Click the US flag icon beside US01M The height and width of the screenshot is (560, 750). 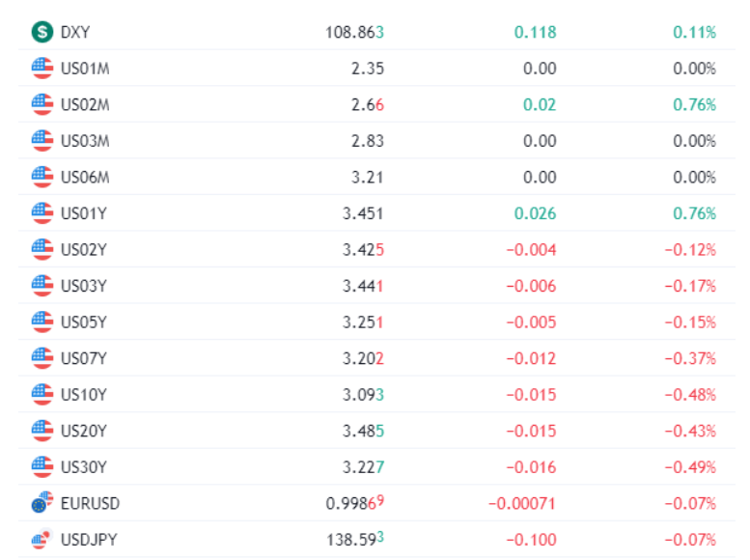42,69
